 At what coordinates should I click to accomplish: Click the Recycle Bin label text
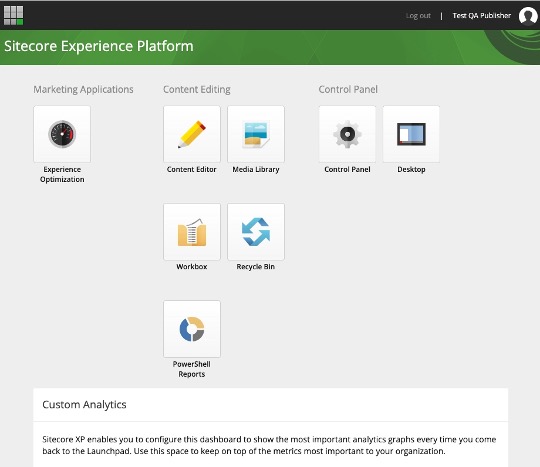pyautogui.click(x=256, y=267)
